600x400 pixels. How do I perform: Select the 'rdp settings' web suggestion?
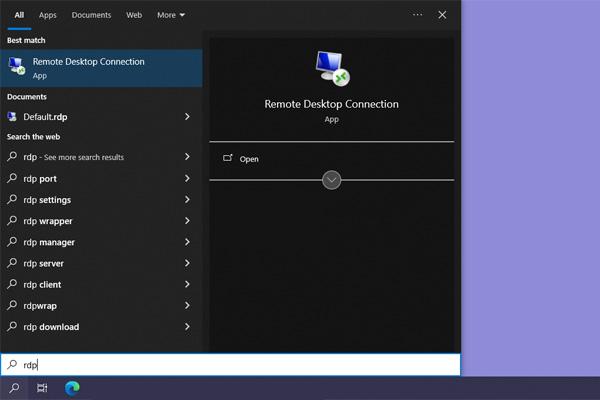point(101,200)
